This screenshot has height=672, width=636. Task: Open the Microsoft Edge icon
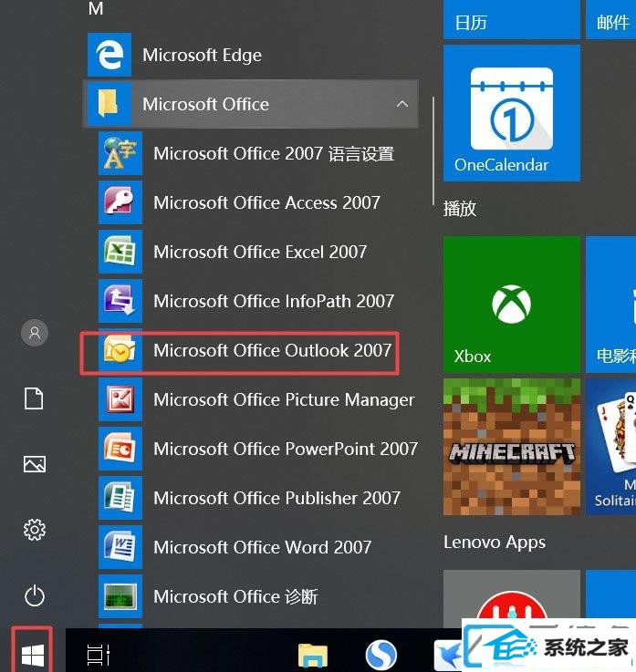click(x=109, y=55)
